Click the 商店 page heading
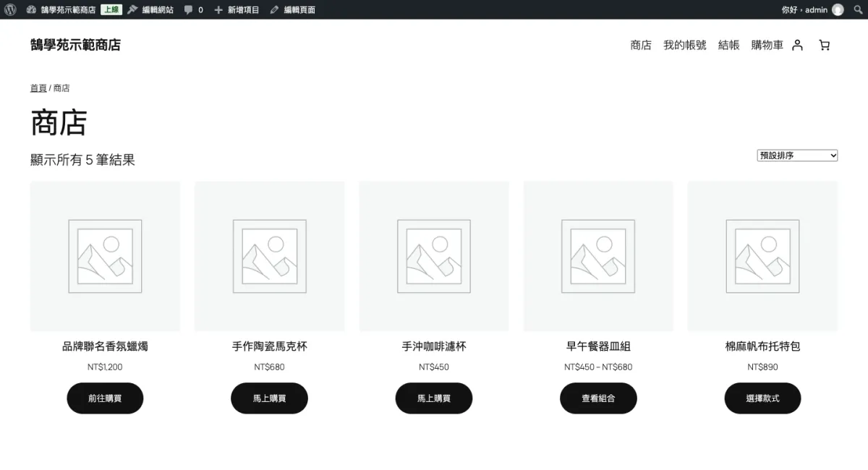 click(59, 122)
